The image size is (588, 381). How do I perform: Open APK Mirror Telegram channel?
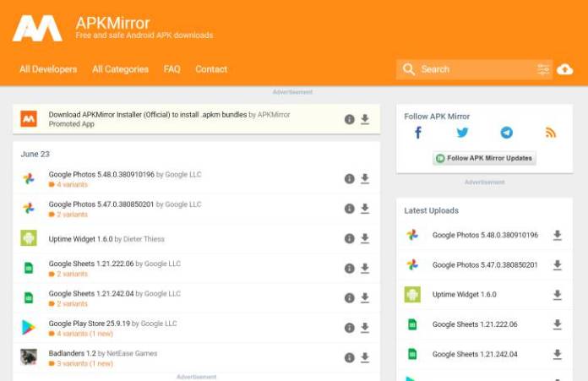507,133
